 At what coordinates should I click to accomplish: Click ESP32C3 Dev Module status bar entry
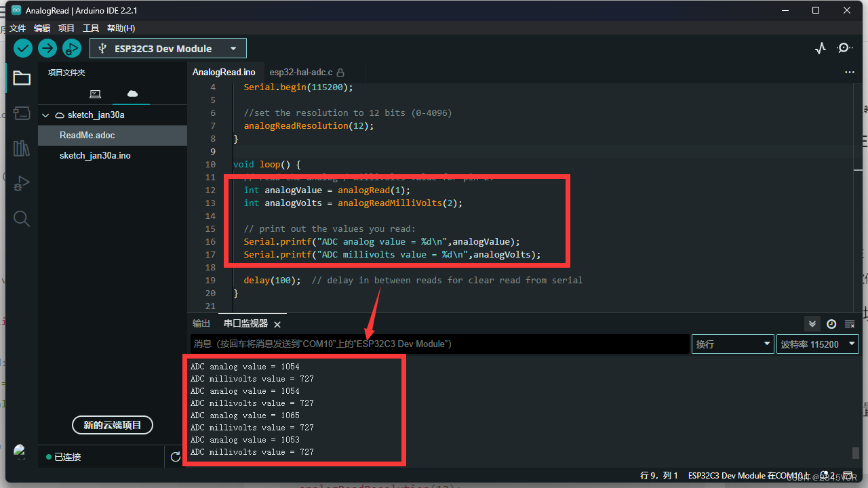pos(749,476)
